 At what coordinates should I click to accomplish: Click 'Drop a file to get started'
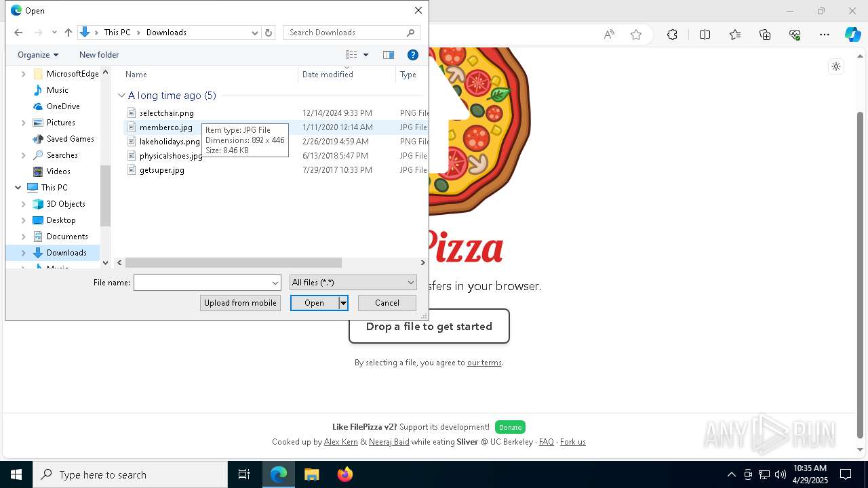429,327
